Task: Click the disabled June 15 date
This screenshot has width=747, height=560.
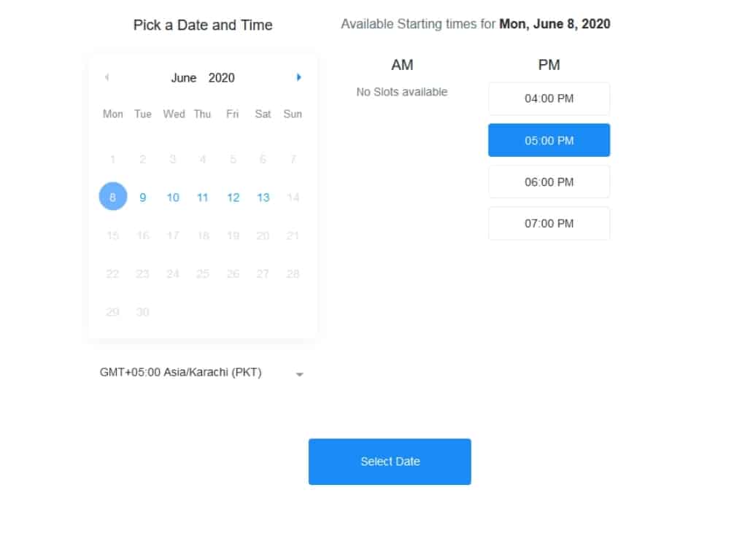Action: (x=112, y=236)
